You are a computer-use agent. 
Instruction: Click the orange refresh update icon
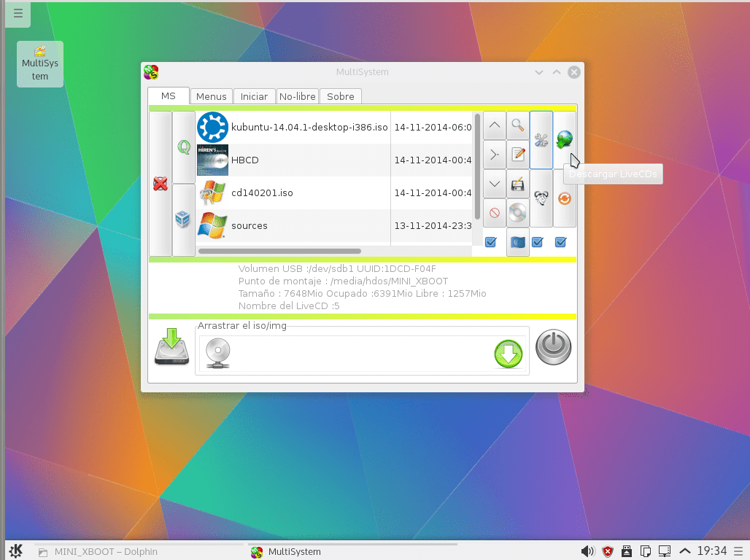565,198
